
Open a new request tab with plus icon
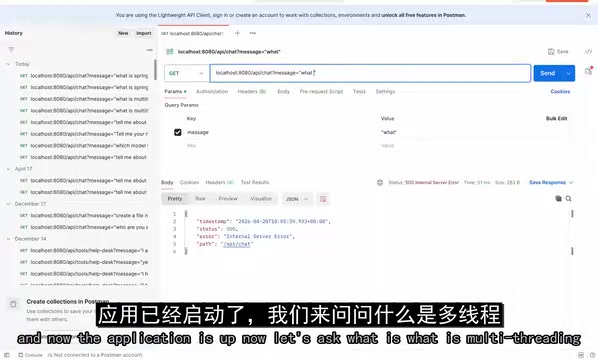(x=237, y=33)
